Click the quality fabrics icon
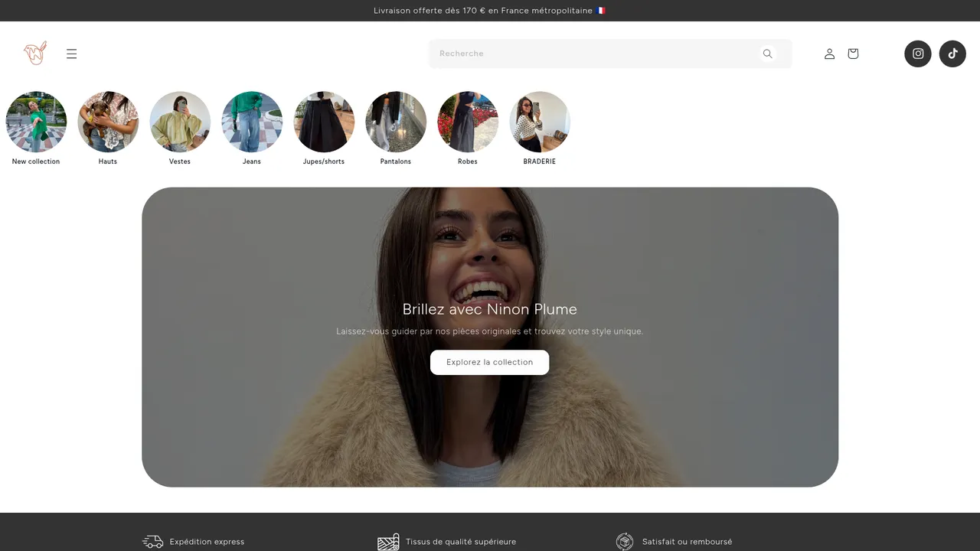The image size is (980, 551). coord(388,542)
